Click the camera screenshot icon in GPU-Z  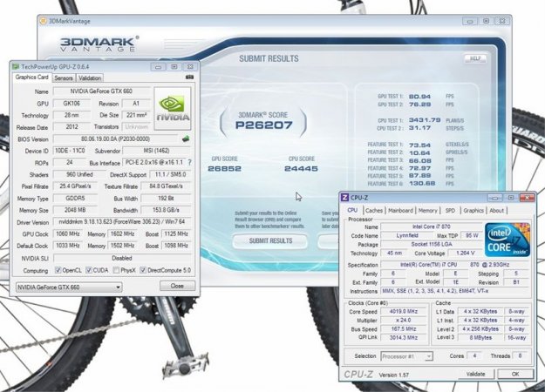[189, 77]
